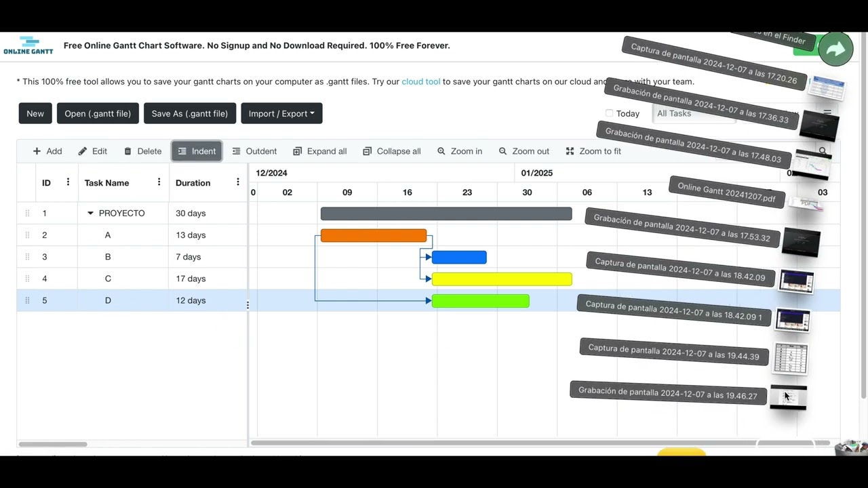Fit the chart with Zoom to fit
The image size is (868, 488).
pos(593,151)
